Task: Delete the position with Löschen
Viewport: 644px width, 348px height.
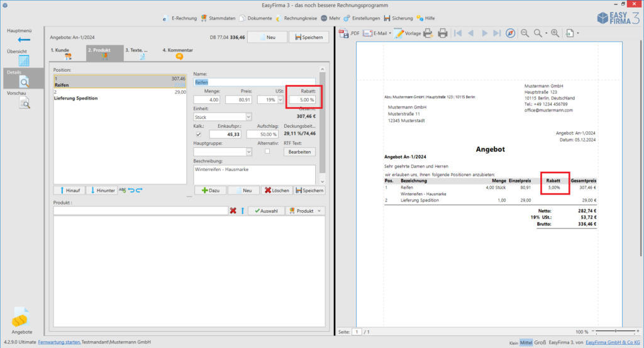Action: click(x=277, y=190)
